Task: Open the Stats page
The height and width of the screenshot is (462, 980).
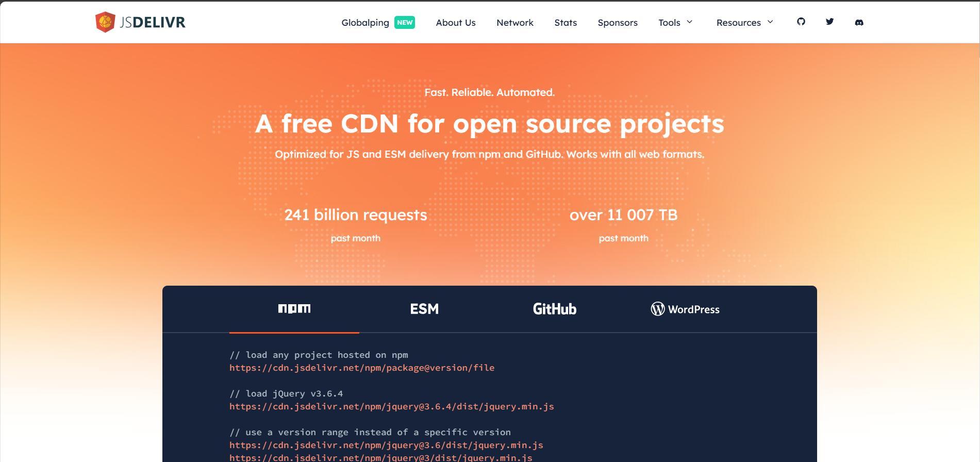Action: coord(566,23)
